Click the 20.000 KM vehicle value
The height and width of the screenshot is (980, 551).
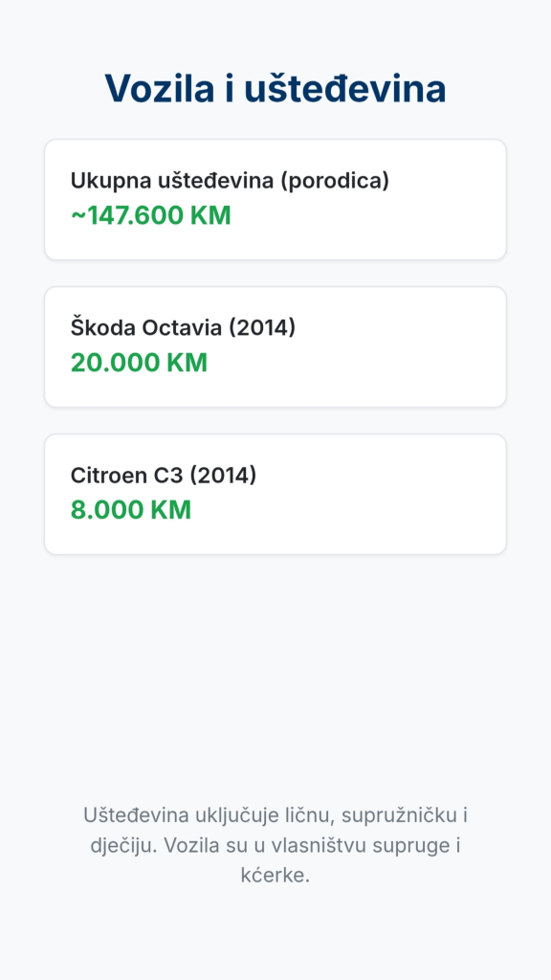pyautogui.click(x=139, y=363)
